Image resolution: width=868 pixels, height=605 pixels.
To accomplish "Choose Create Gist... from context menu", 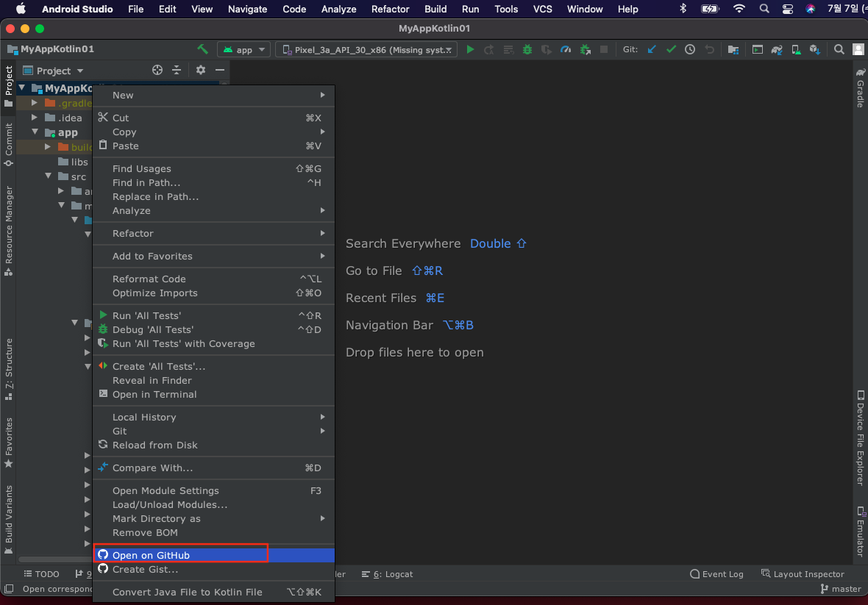I will (213, 570).
